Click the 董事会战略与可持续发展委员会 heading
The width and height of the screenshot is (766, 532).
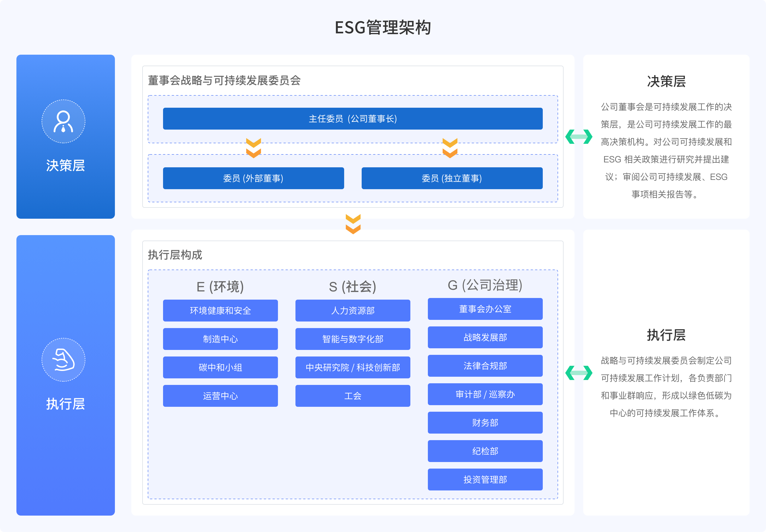[x=224, y=80]
